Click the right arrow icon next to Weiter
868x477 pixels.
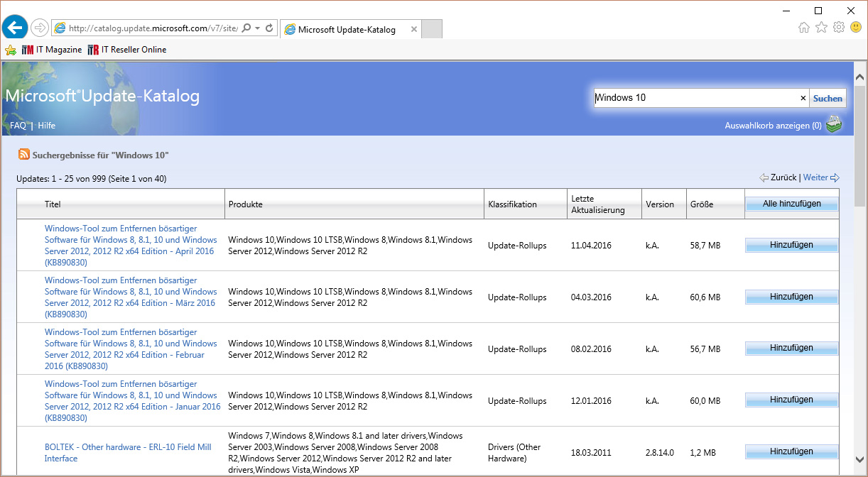835,177
